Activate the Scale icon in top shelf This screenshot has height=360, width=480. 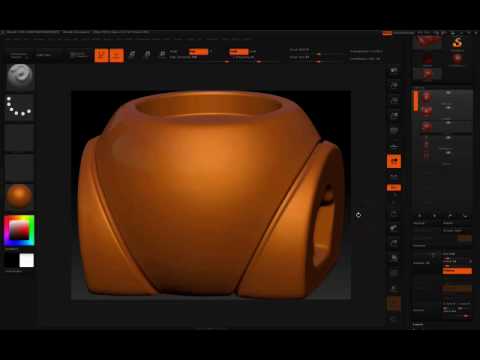tap(147, 54)
